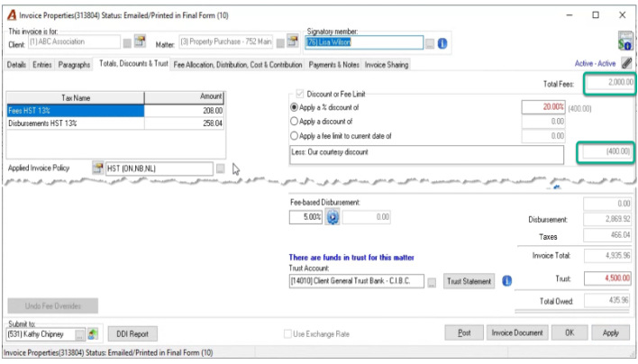Click the 258.04 amount cell

185,123
